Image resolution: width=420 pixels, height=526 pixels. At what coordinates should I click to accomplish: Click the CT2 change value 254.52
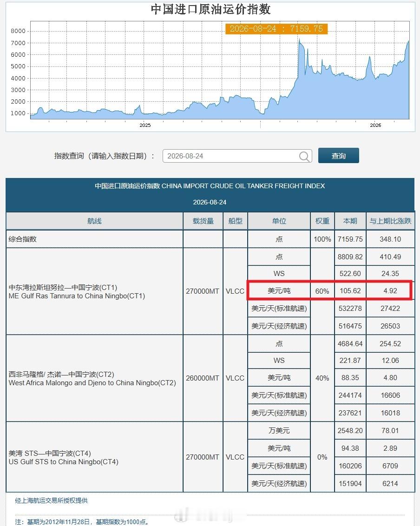390,344
